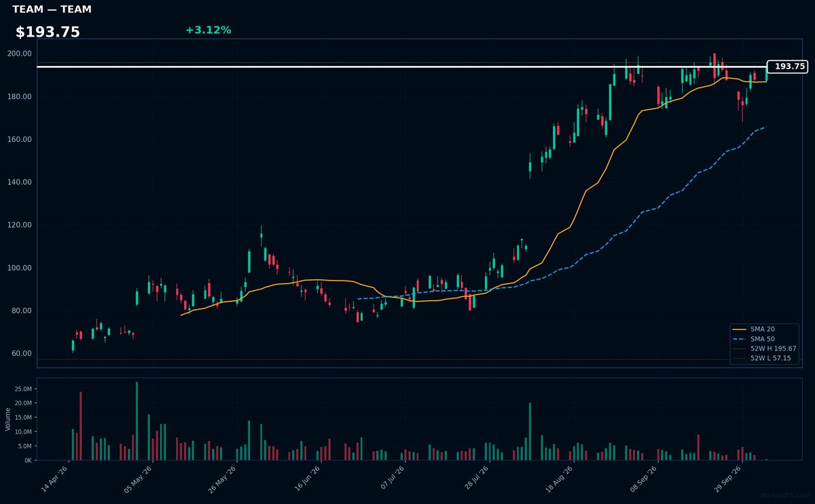
Task: Click the 180.00 price axis label
Action: (x=19, y=96)
